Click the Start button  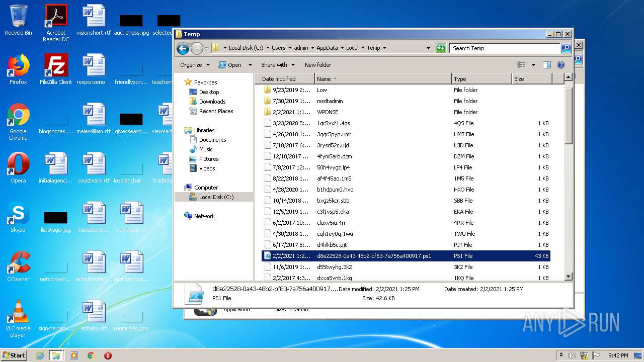click(x=14, y=355)
